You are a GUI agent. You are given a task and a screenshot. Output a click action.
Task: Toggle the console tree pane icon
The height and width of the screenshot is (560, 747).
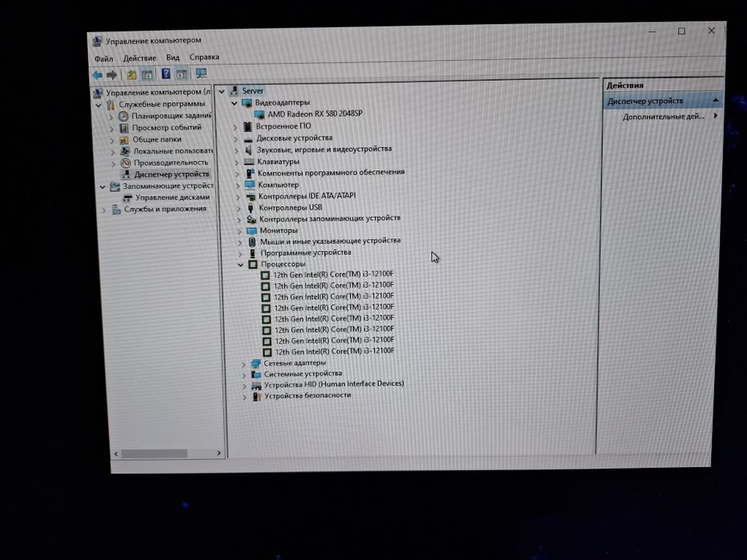tap(147, 74)
